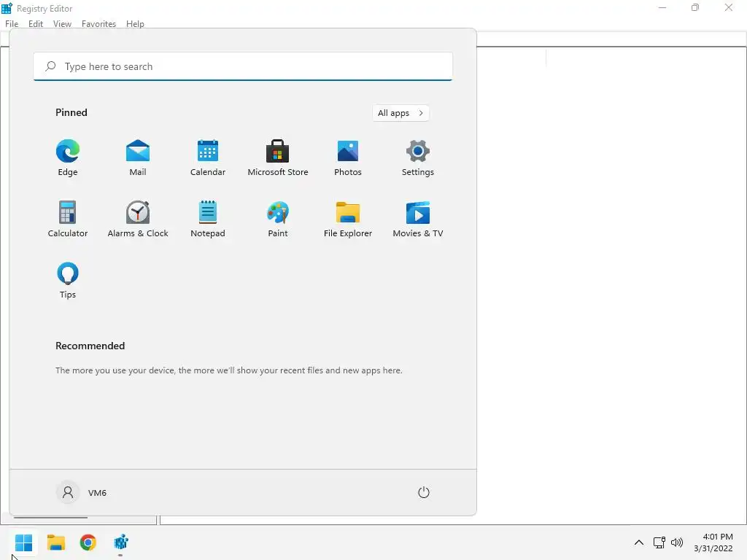This screenshot has height=560, width=747.
Task: Open the Calendar app
Action: pos(208,158)
